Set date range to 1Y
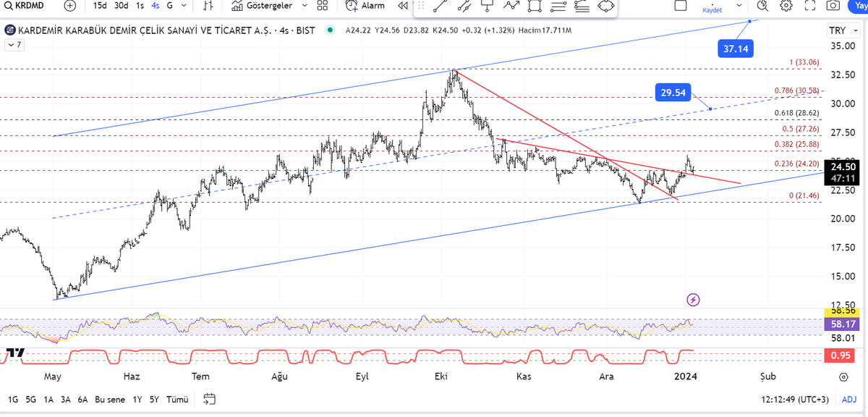 click(x=137, y=400)
